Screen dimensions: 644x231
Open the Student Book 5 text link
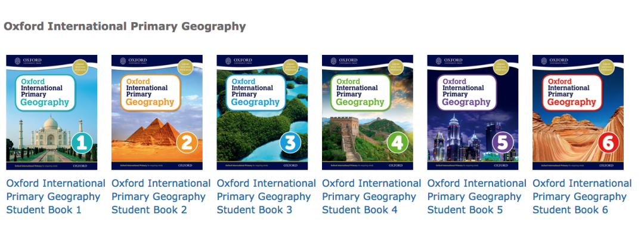477,196
